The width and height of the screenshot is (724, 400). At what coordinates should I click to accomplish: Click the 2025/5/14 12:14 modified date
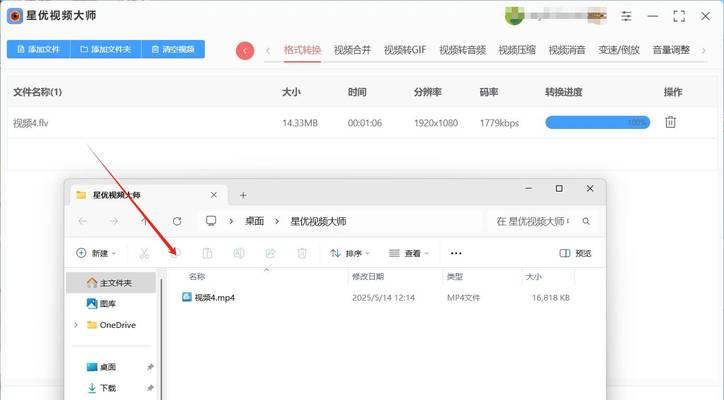coord(383,298)
